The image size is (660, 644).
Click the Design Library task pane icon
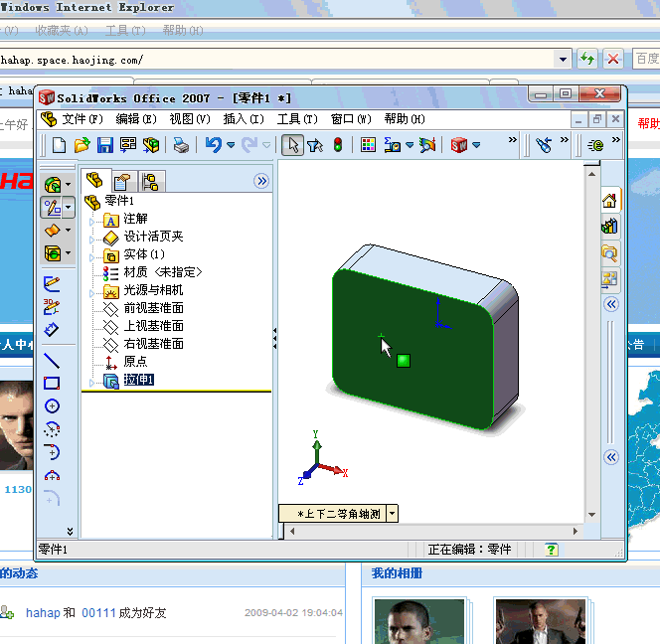point(609,227)
